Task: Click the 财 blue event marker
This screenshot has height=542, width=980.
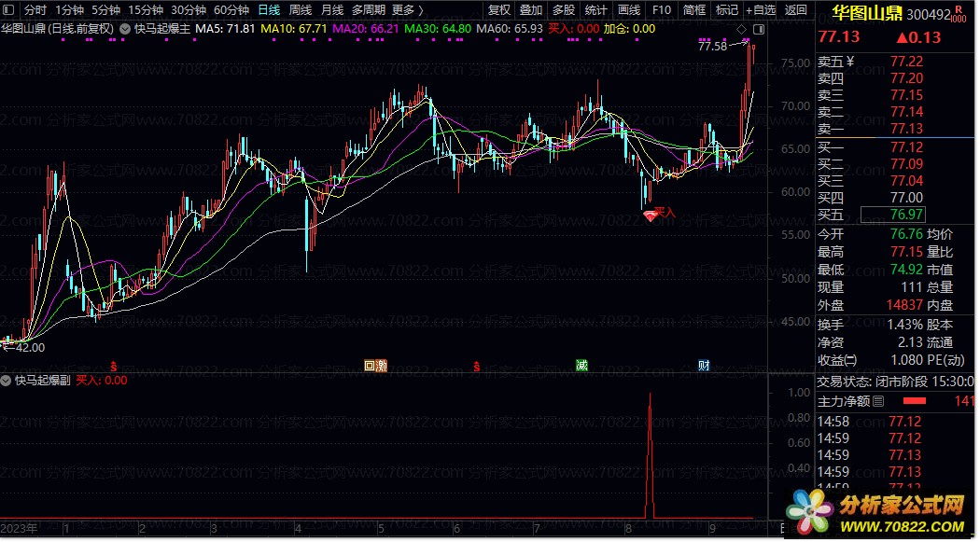Action: tap(704, 366)
